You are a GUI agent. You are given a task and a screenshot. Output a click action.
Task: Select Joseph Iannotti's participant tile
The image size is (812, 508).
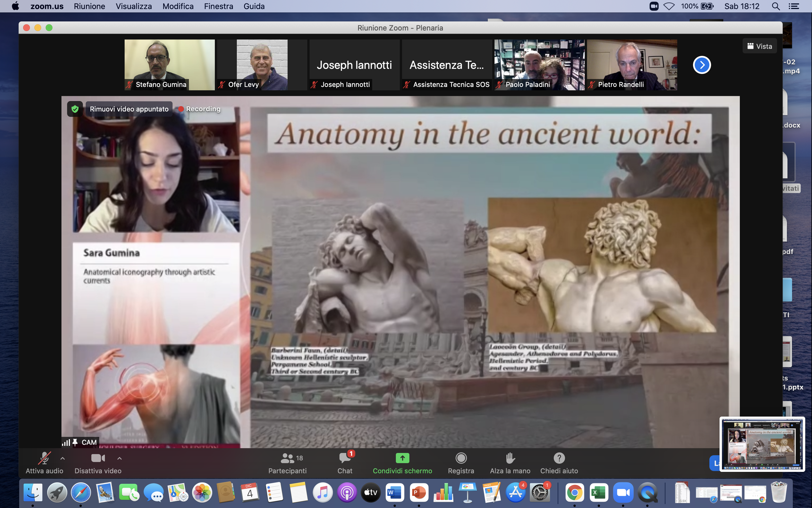coord(354,65)
